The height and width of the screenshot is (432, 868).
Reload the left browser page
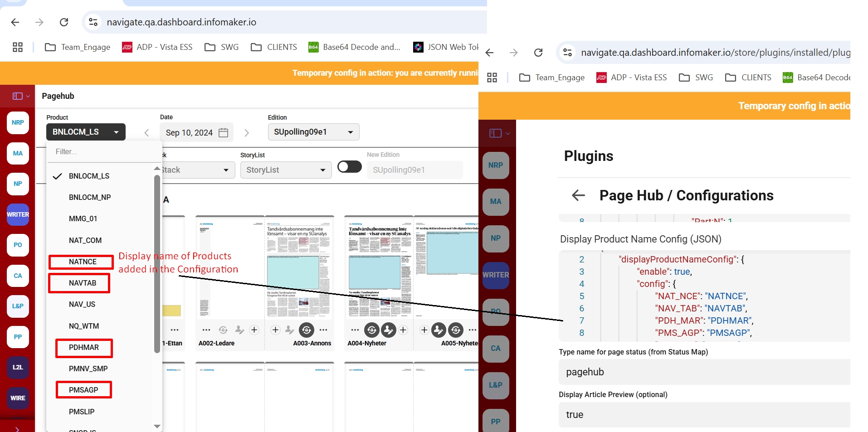pyautogui.click(x=64, y=22)
